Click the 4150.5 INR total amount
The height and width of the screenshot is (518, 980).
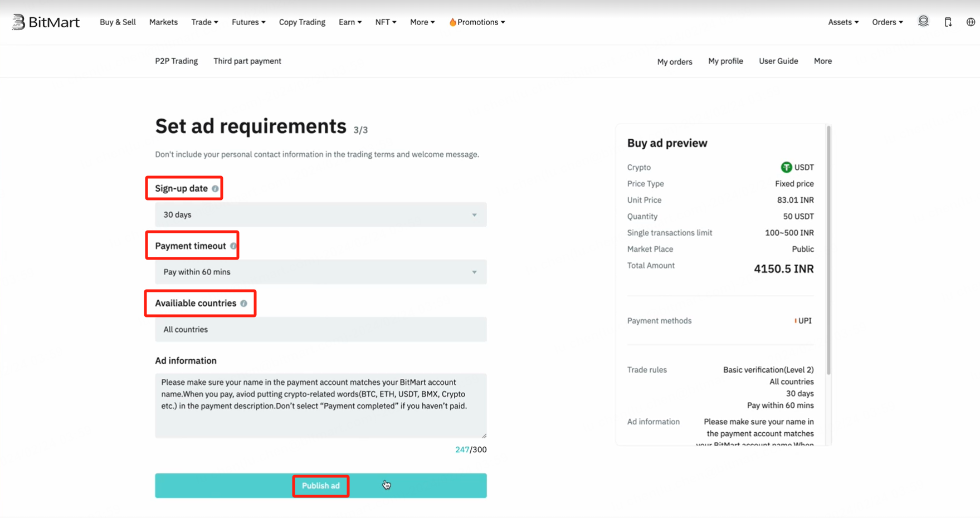click(783, 269)
